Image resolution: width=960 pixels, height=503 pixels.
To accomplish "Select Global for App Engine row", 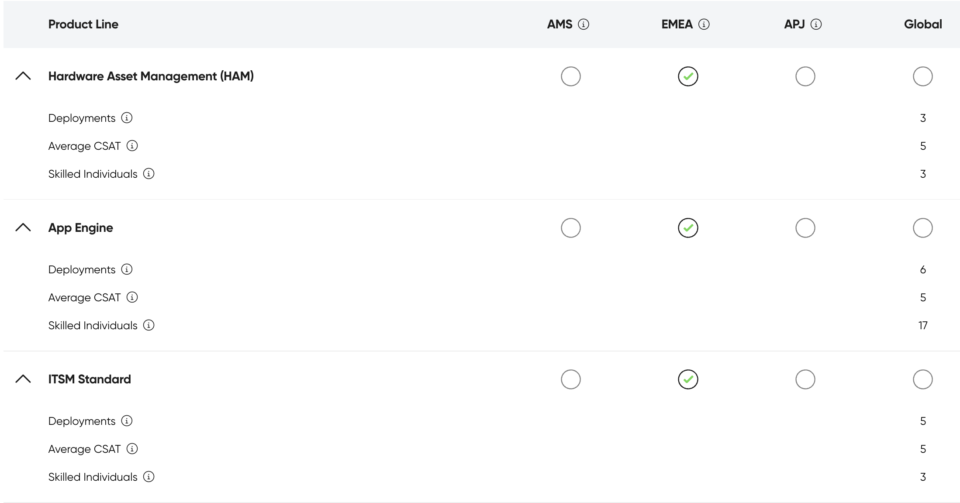I will tap(923, 228).
